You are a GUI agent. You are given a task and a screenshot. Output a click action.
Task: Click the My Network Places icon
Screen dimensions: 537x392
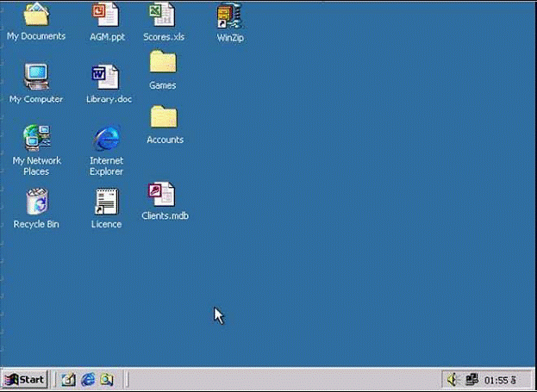point(36,138)
